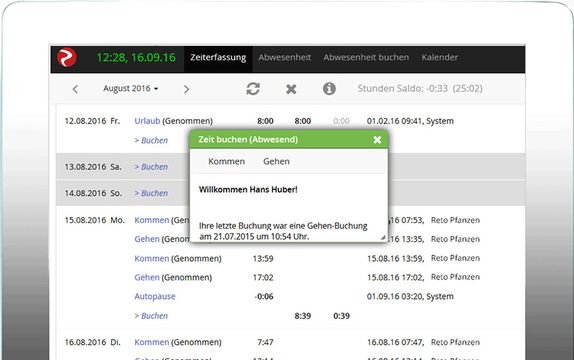Click the dialog resize grip corner
Viewport: 574px width, 360px height.
pyautogui.click(x=383, y=237)
